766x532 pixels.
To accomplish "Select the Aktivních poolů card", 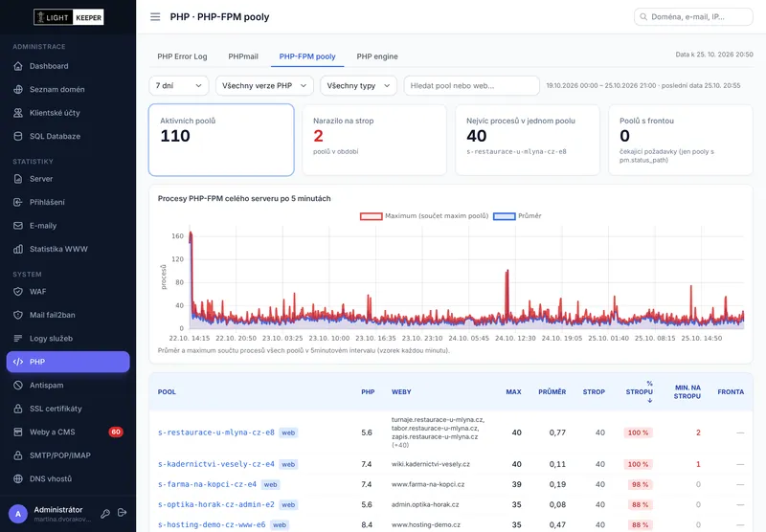I will point(221,140).
